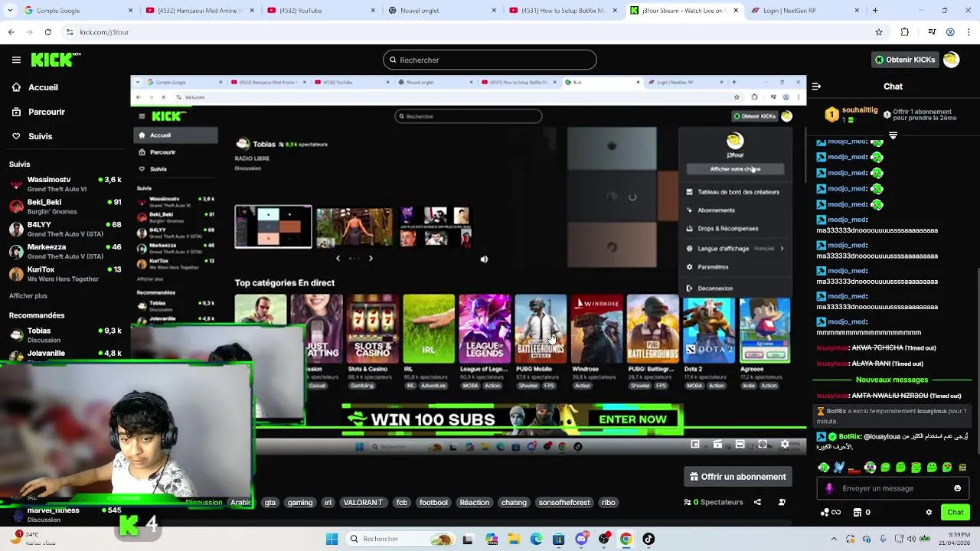This screenshot has height=551, width=980.
Task: View site information icon in address bar
Action: 70,32
